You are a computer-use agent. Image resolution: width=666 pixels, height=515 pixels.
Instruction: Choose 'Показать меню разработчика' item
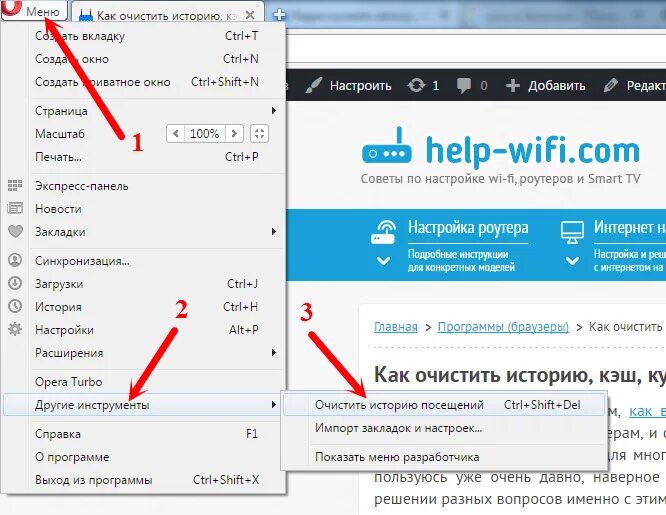[x=444, y=457]
